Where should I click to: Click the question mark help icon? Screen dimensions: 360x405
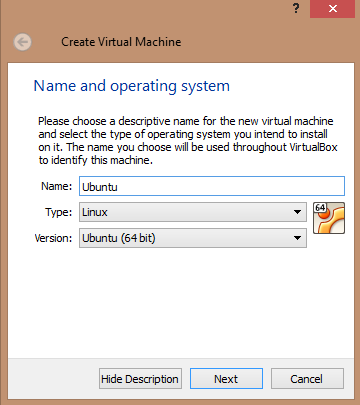point(296,8)
